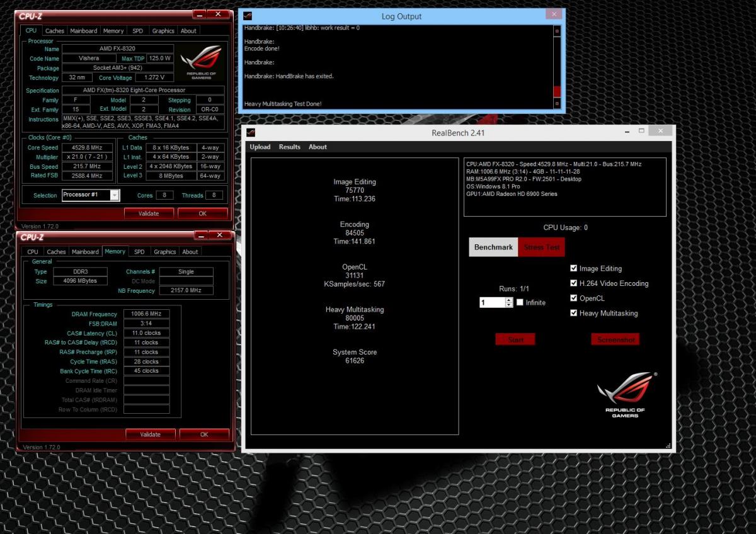
Task: Open Caches tab in bottom CPU-Z window
Action: point(56,252)
